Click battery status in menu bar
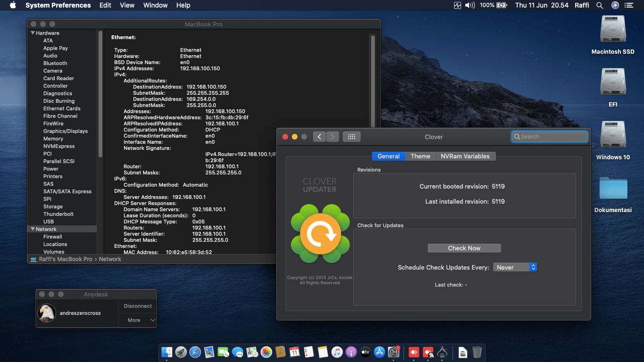 493,5
